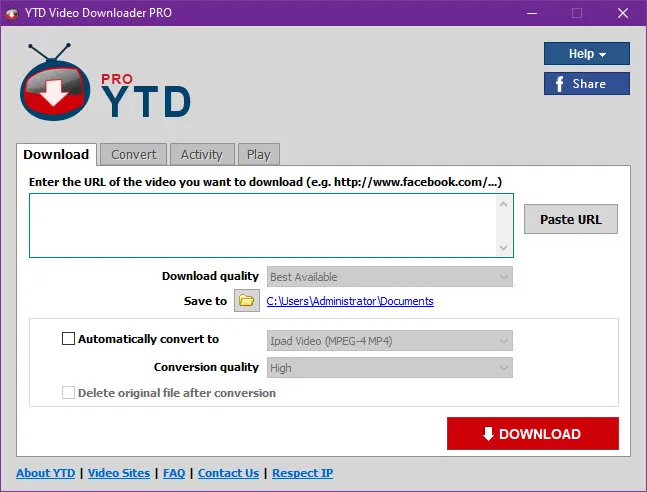Image resolution: width=647 pixels, height=492 pixels.
Task: Open the Play tab
Action: [x=259, y=154]
